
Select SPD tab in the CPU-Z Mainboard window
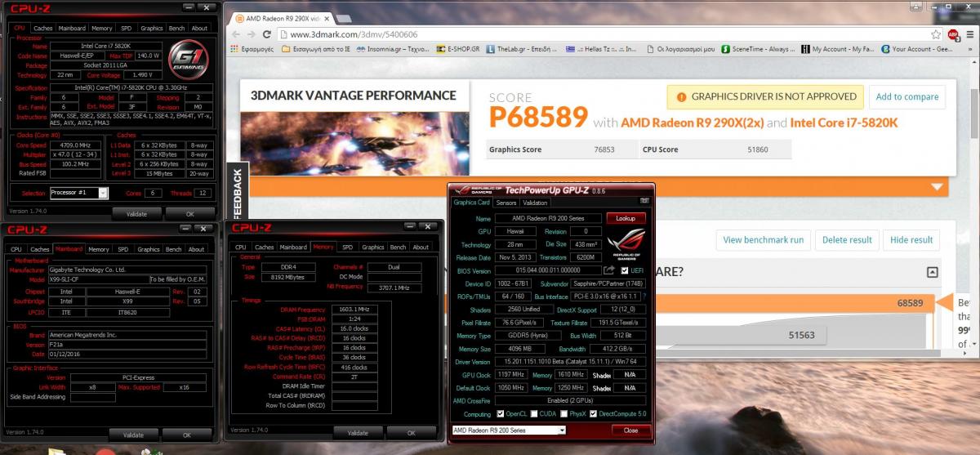pos(122,249)
